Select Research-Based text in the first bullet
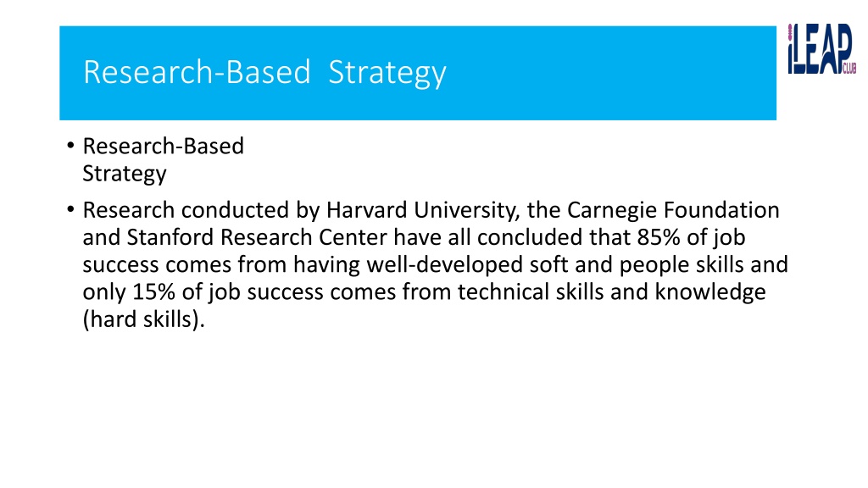This screenshot has height=488, width=868. point(164,146)
